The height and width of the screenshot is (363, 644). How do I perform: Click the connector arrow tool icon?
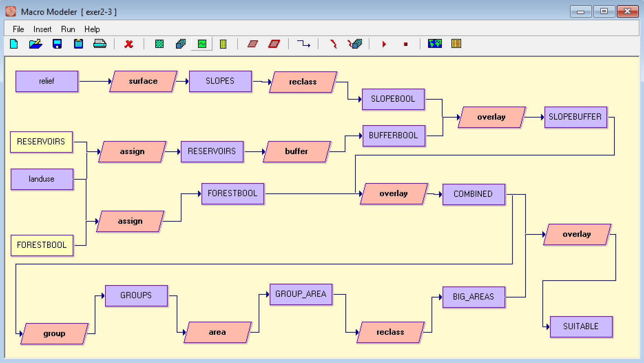(303, 44)
